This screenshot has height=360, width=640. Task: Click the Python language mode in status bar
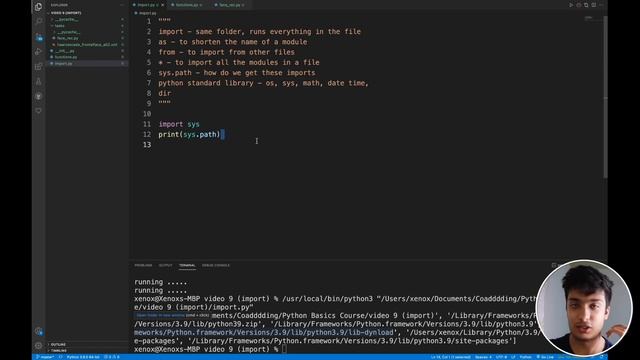pos(526,357)
